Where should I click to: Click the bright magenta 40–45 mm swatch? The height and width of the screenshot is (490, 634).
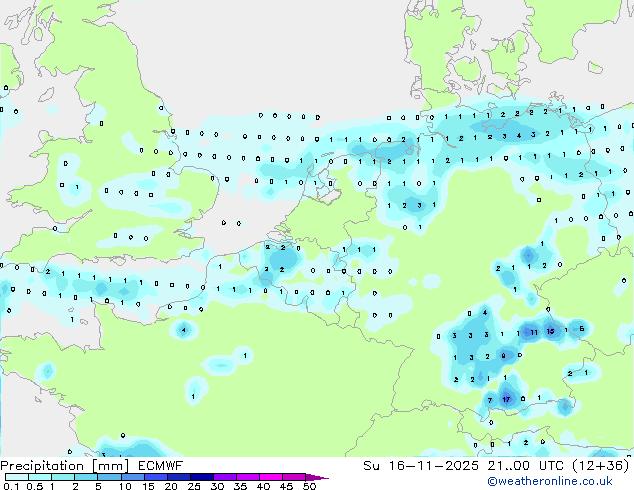(x=271, y=477)
